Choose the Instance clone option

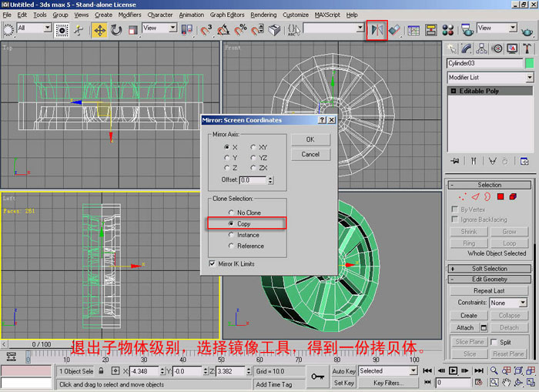pyautogui.click(x=231, y=235)
